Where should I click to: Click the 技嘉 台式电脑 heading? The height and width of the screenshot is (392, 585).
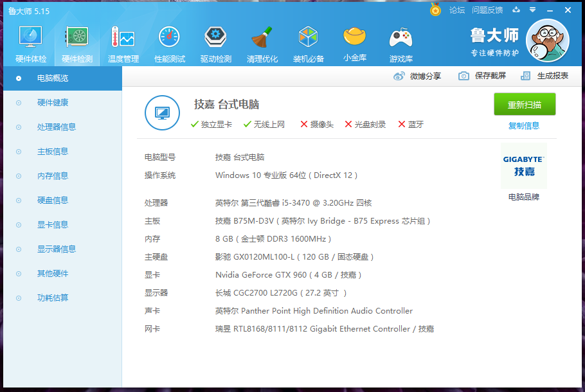coord(226,105)
